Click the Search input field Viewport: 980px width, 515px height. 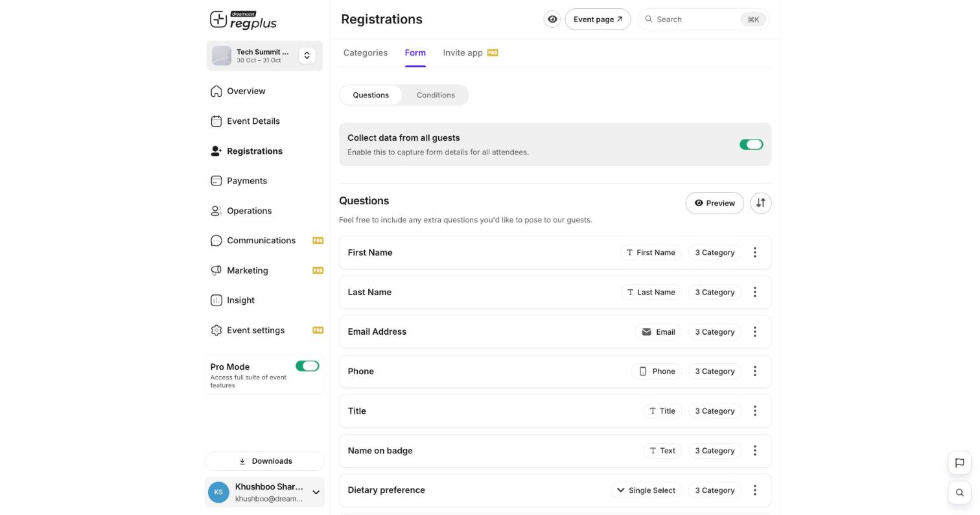(x=703, y=19)
